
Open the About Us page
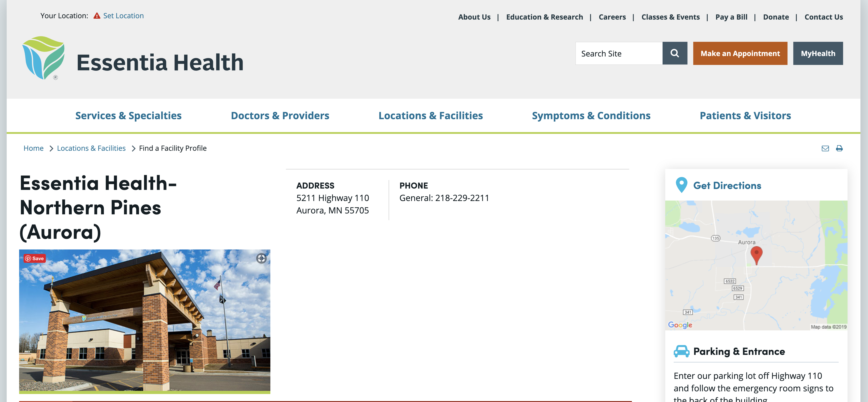pos(474,17)
